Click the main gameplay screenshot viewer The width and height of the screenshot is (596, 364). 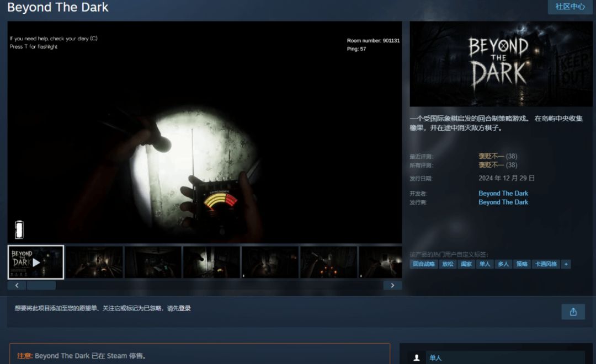(205, 132)
